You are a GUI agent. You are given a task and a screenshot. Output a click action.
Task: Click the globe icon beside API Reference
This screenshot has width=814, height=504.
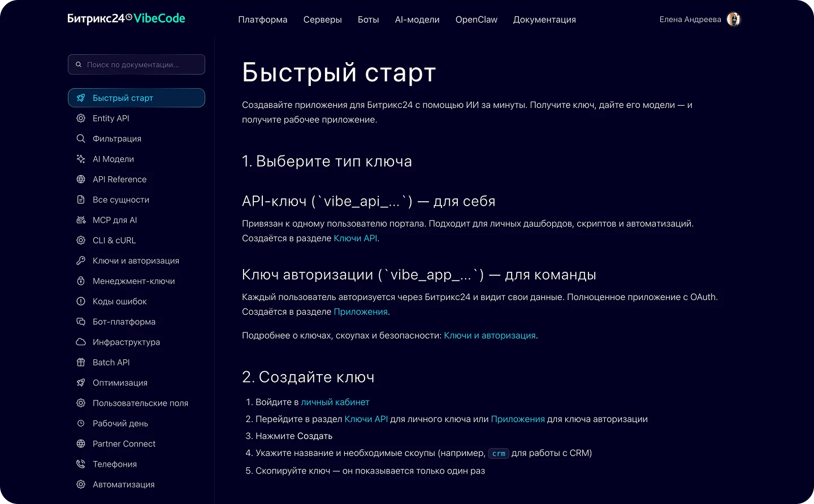pyautogui.click(x=81, y=179)
